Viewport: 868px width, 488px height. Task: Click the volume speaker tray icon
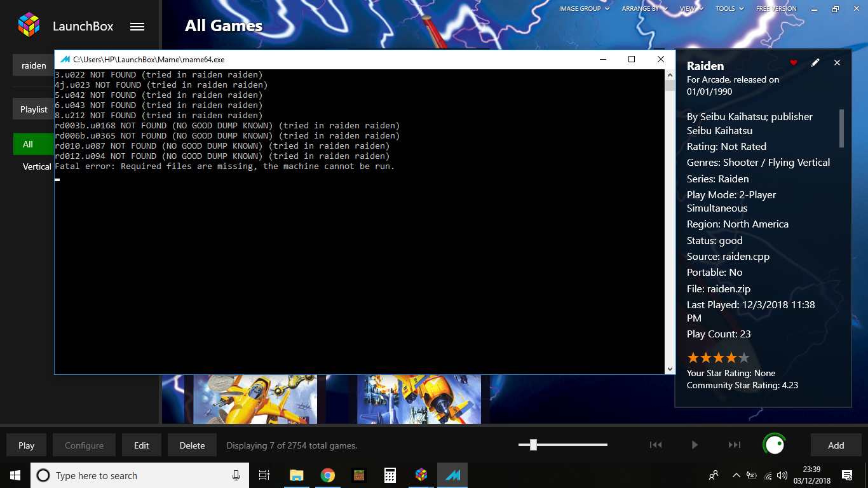click(782, 475)
